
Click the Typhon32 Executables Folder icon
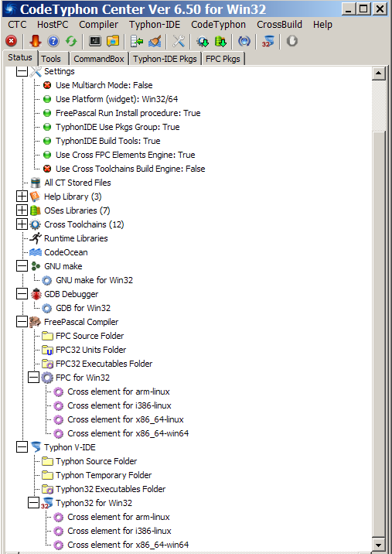click(47, 489)
